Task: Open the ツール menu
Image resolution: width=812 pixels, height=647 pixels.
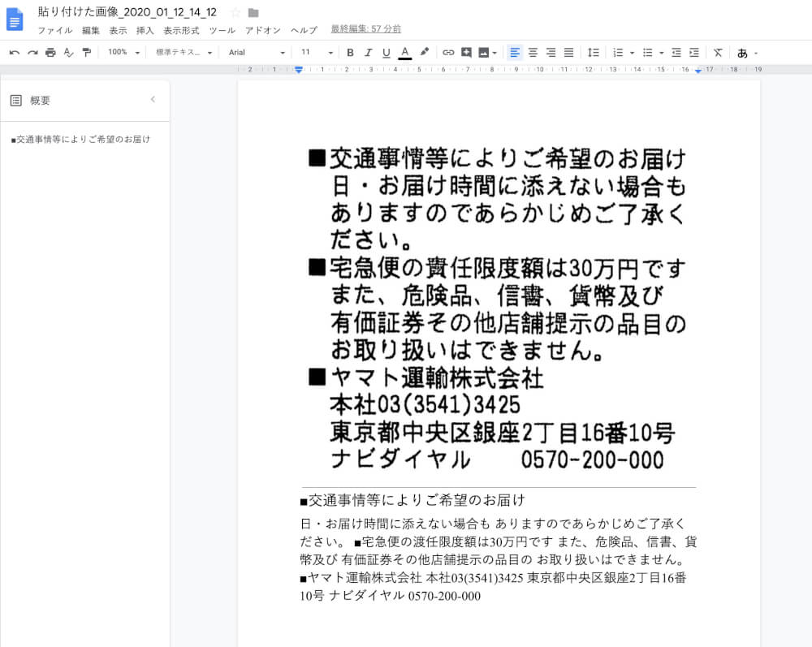Action: pyautogui.click(x=222, y=31)
